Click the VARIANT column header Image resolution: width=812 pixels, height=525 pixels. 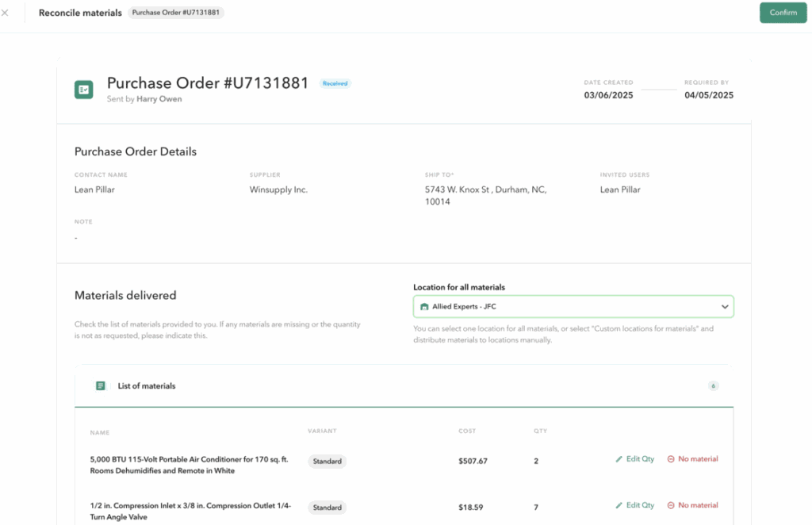pos(322,431)
